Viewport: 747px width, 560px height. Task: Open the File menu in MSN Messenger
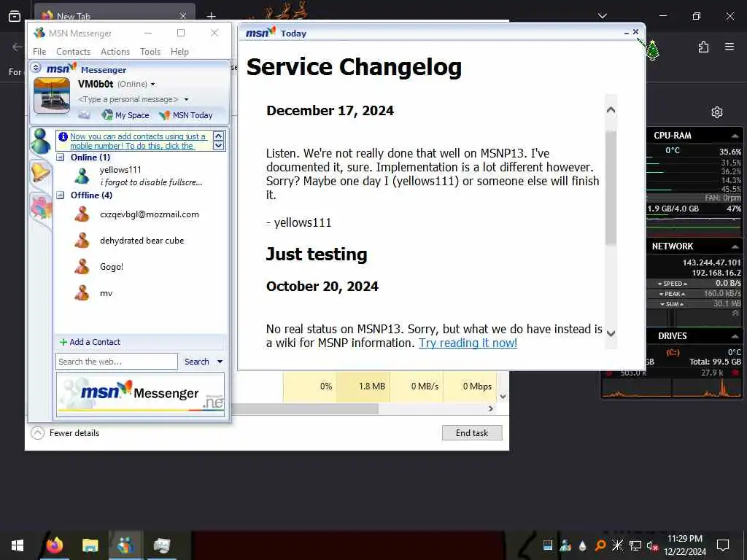click(39, 52)
